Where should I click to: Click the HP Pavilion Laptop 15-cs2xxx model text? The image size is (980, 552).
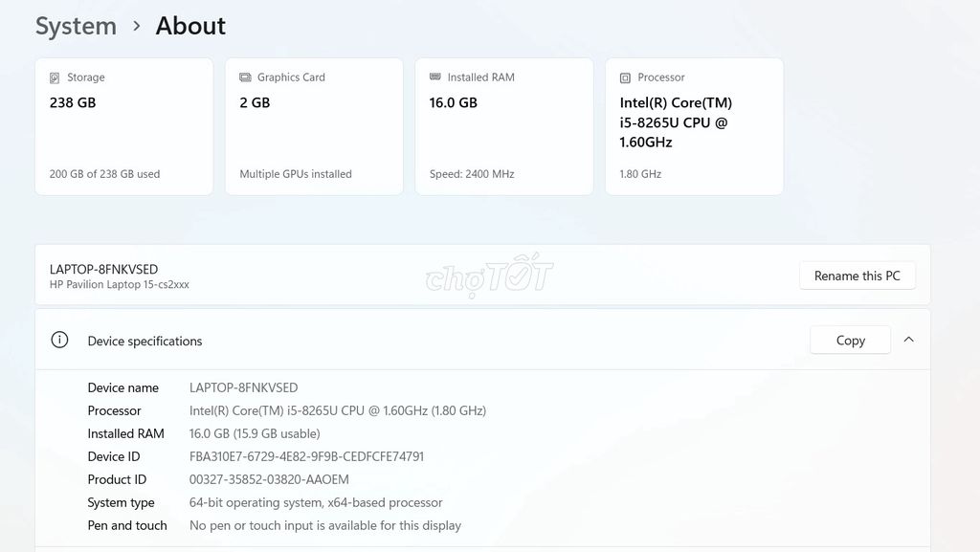pyautogui.click(x=120, y=285)
